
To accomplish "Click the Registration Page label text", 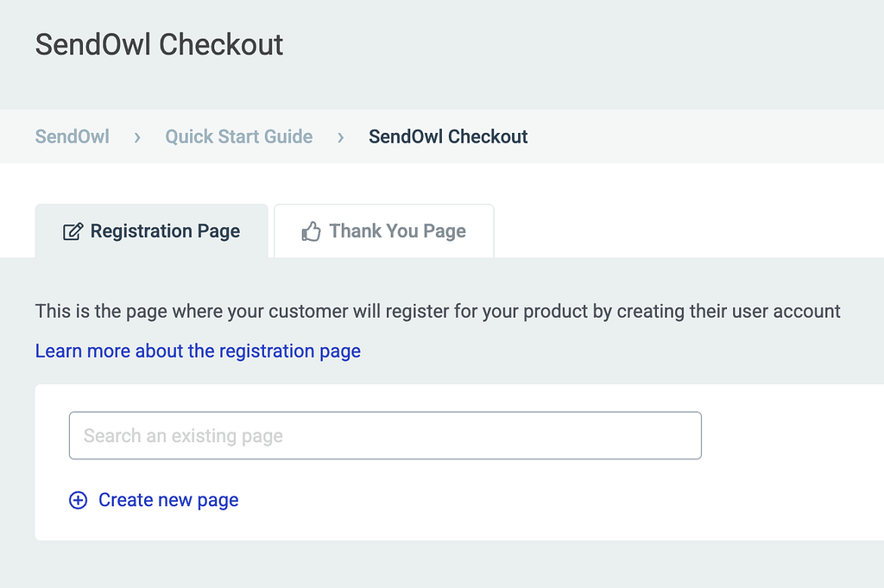I will pos(165,231).
